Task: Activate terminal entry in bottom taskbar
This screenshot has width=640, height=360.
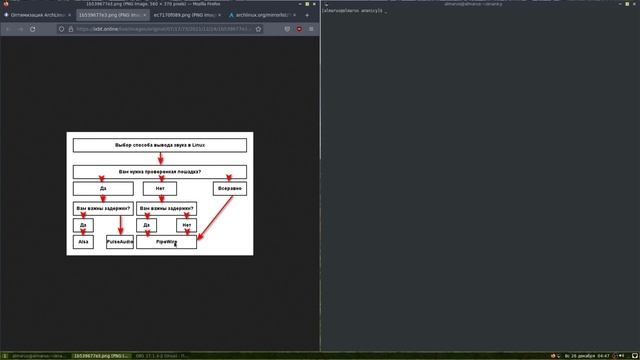Action: pyautogui.click(x=39, y=356)
